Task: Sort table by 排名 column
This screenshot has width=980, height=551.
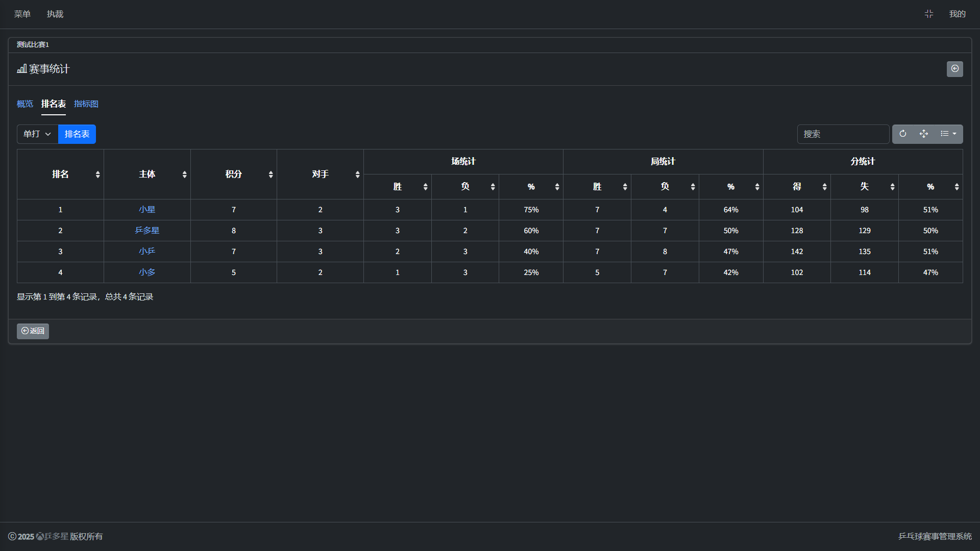Action: [60, 174]
